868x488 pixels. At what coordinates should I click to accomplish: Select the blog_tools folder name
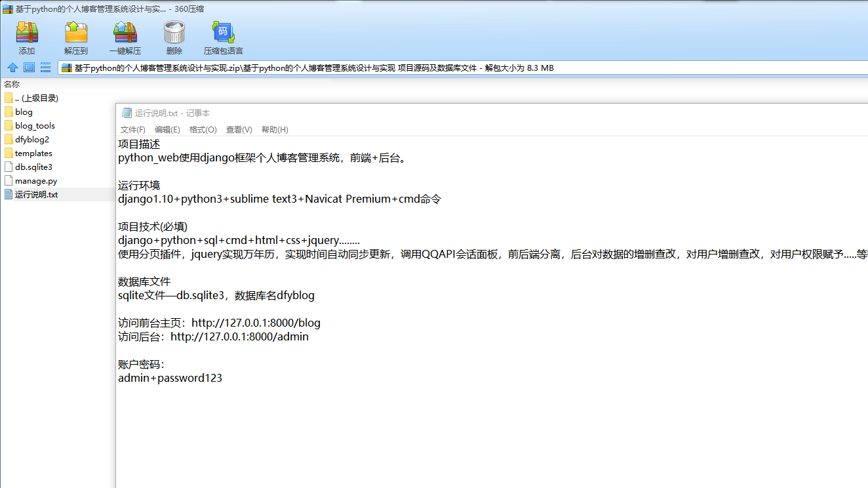pos(35,125)
